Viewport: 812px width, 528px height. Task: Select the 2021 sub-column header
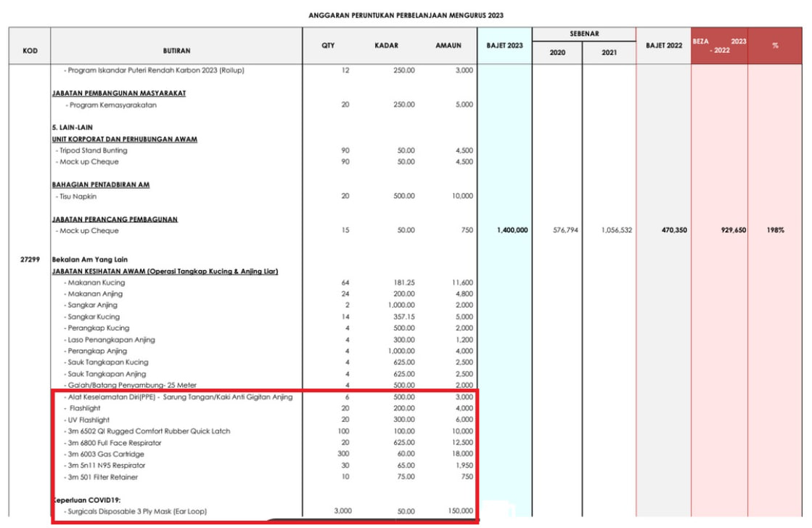(609, 53)
